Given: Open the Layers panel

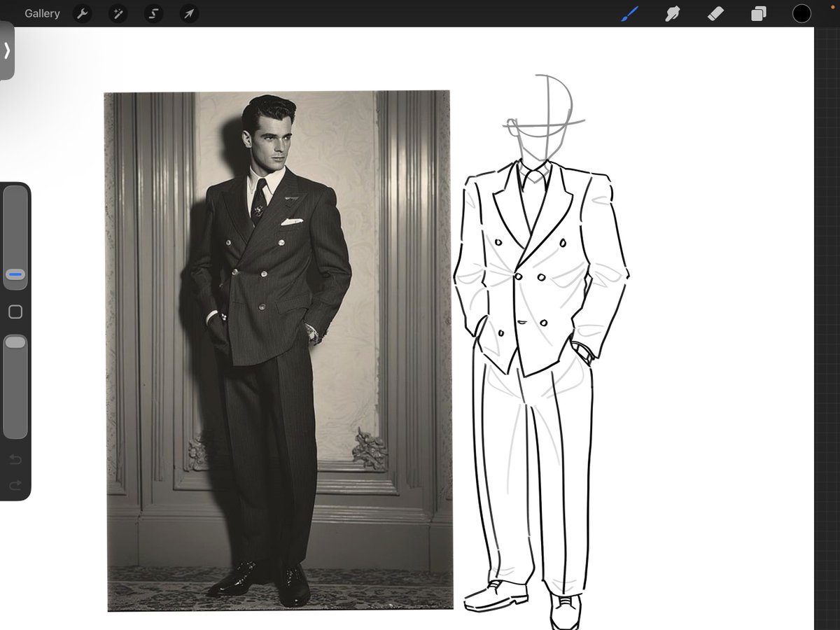Looking at the screenshot, I should click(759, 13).
